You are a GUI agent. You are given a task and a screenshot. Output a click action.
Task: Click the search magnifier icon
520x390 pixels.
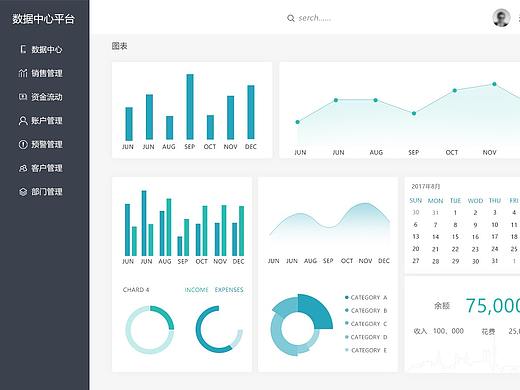tap(291, 18)
